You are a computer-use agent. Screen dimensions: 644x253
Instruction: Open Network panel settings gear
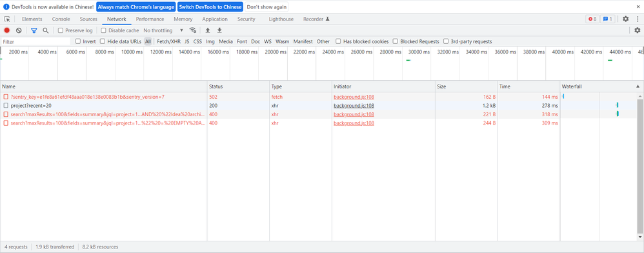(638, 30)
